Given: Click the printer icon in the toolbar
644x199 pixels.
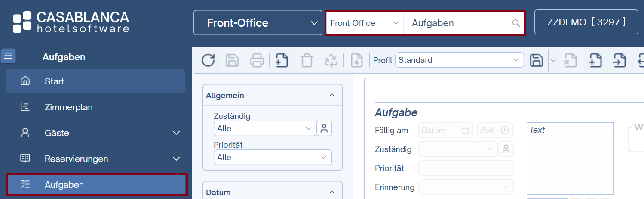Looking at the screenshot, I should click(257, 60).
